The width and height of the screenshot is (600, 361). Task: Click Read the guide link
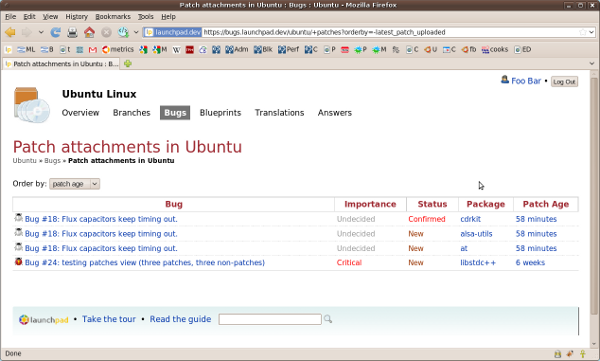(180, 319)
